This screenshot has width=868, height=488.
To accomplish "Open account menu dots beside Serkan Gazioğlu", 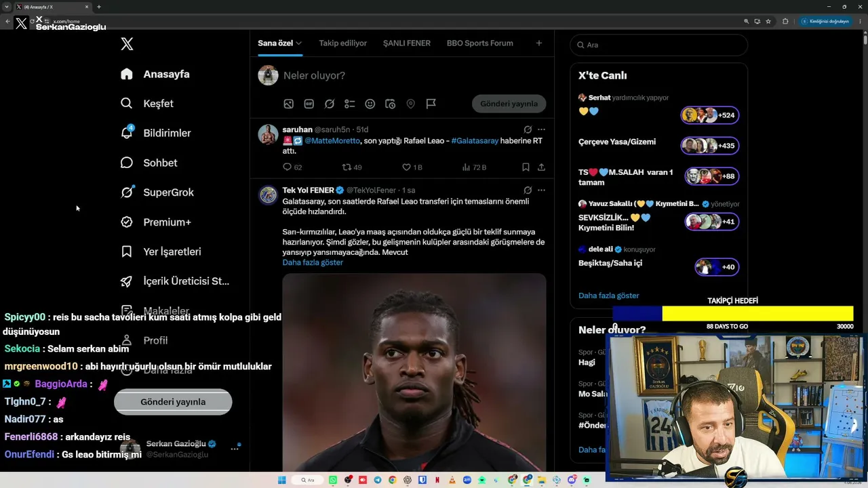I will click(x=235, y=449).
